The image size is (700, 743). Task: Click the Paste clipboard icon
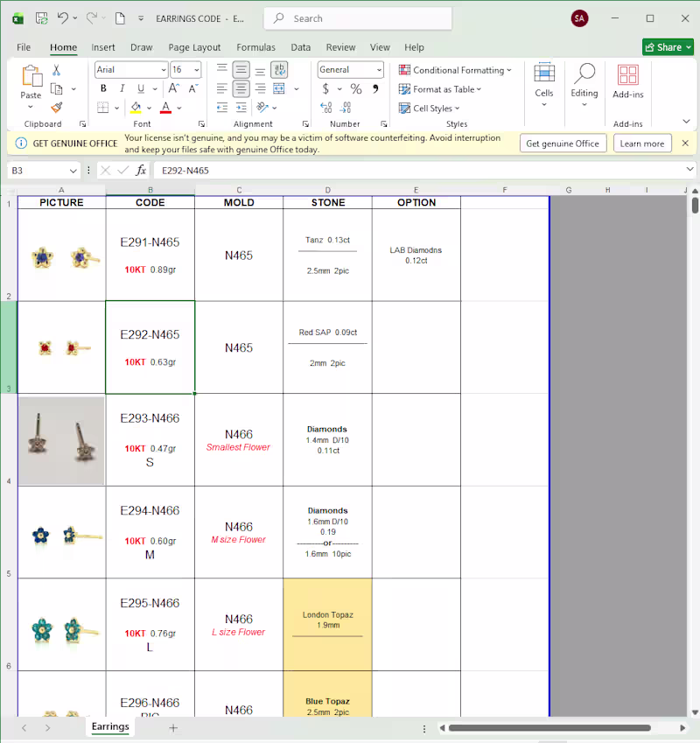pyautogui.click(x=31, y=76)
